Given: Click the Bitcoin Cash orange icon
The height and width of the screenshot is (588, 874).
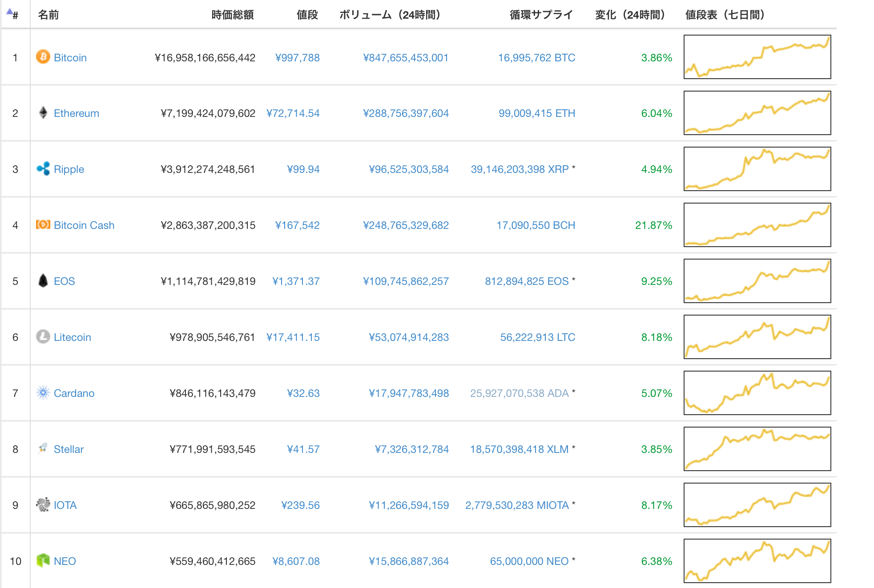Looking at the screenshot, I should [x=43, y=225].
